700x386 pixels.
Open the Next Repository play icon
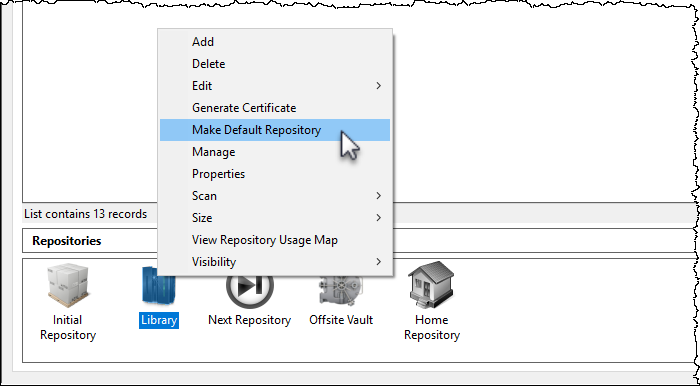(250, 292)
